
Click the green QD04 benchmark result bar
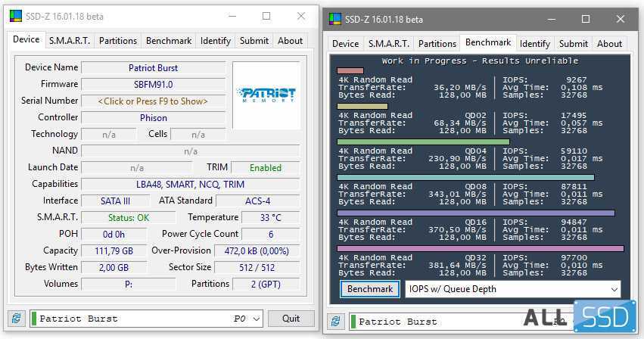(423, 142)
